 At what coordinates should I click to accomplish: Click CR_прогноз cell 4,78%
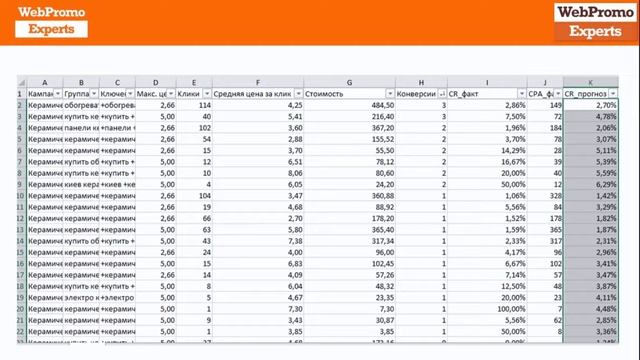[x=591, y=117]
